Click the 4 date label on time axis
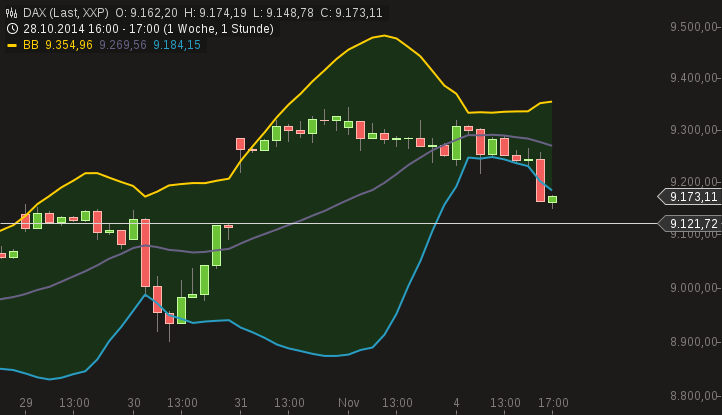 pyautogui.click(x=456, y=403)
